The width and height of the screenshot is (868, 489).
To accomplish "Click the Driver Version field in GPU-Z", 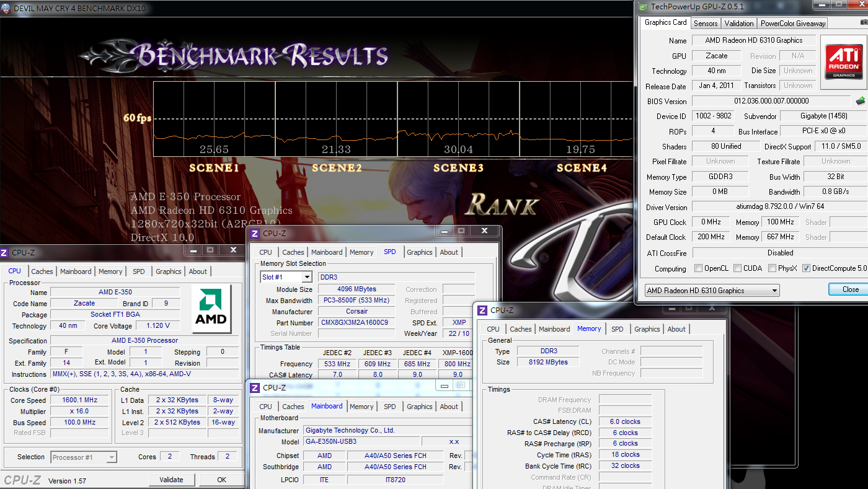I will click(x=779, y=207).
